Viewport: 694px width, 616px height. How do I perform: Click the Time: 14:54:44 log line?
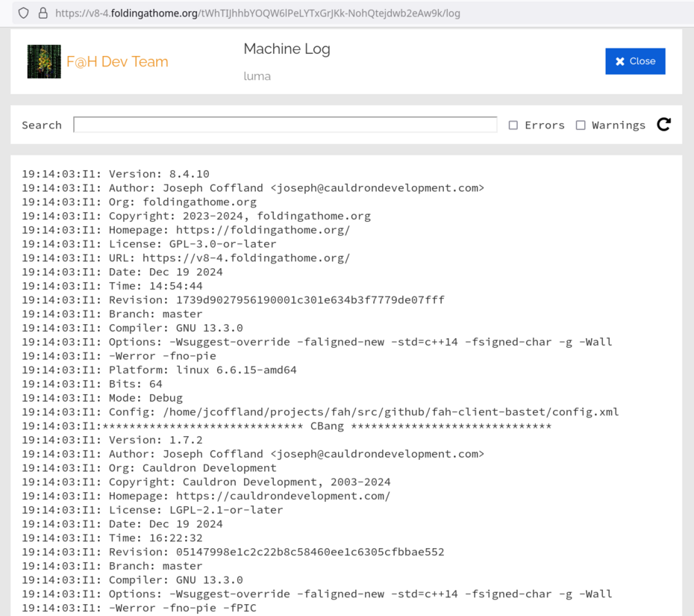(x=112, y=286)
